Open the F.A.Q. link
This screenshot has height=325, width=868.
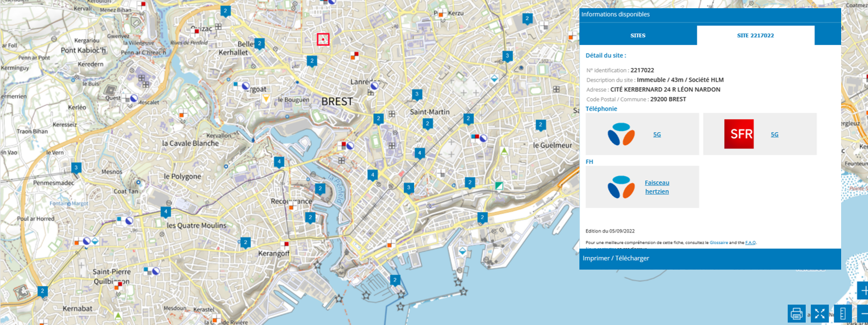pyautogui.click(x=750, y=242)
